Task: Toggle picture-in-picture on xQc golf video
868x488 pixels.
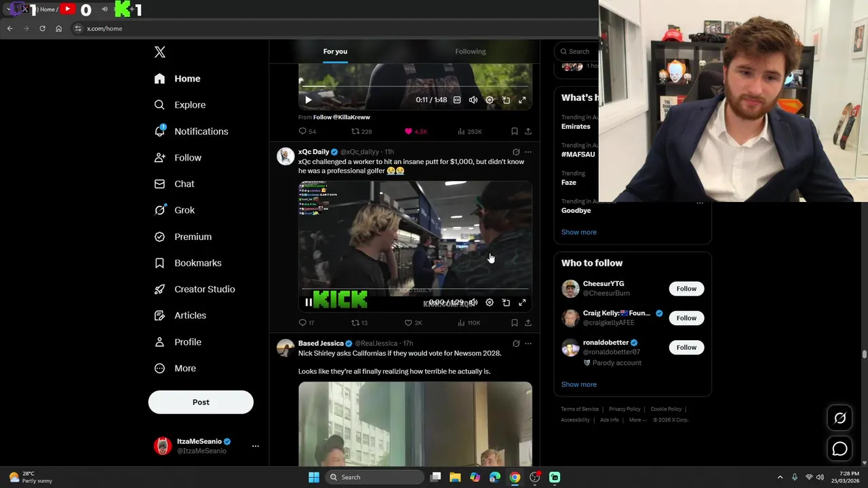Action: pos(506,302)
